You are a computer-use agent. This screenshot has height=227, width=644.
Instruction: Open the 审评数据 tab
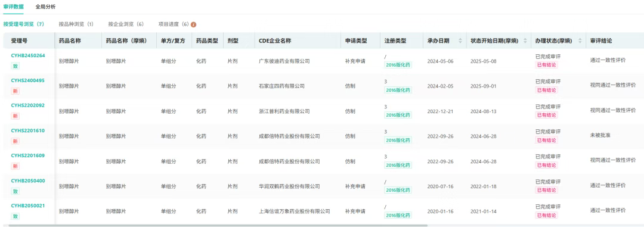13,7
